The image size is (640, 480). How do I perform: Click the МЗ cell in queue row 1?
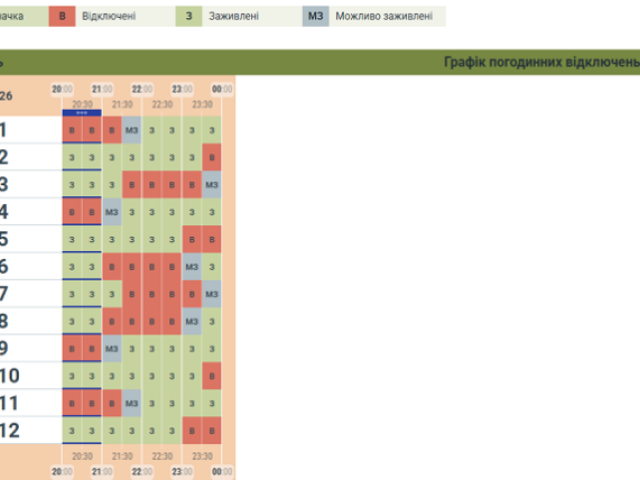pos(132,130)
